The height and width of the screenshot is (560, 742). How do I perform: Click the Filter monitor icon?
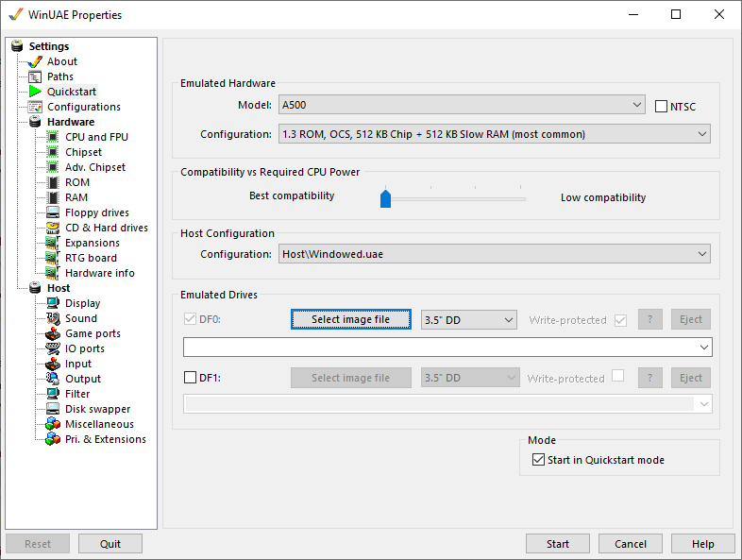[53, 394]
